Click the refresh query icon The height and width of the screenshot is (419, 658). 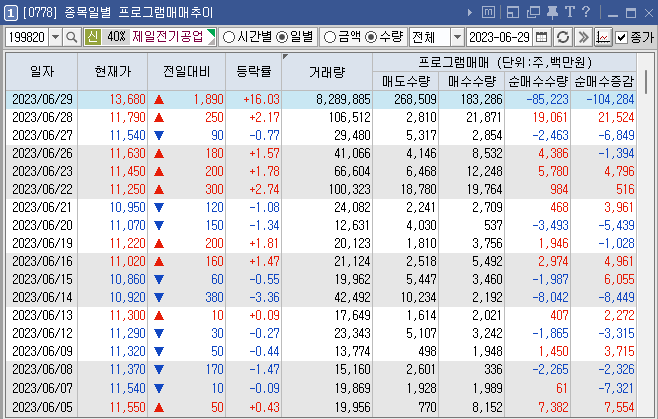click(563, 37)
